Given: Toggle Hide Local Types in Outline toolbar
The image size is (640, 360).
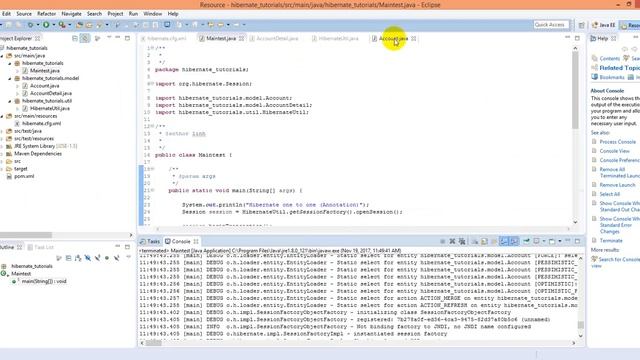Looking at the screenshot, I should 117,258.
